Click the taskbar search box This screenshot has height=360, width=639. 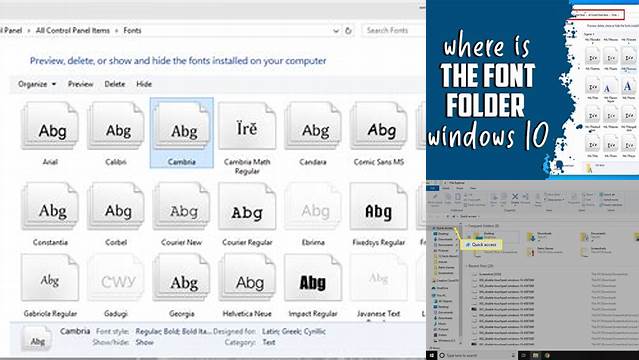(x=477, y=356)
